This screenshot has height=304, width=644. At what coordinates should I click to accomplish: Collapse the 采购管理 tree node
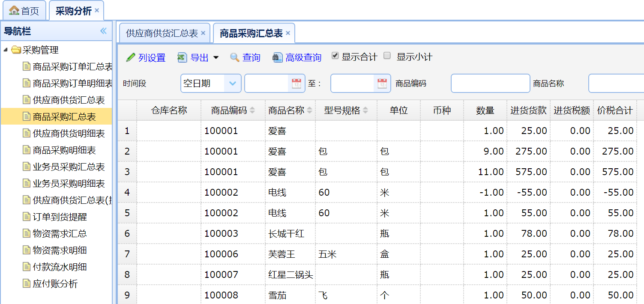6,50
